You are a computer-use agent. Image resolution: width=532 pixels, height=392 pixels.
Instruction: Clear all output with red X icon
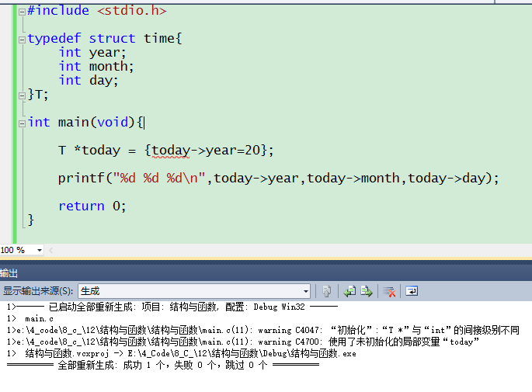pos(389,291)
